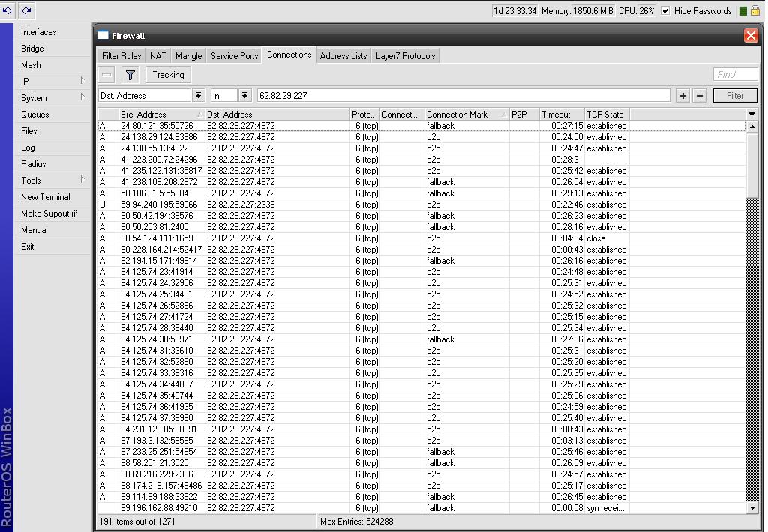Open the Address Lists tab

click(x=343, y=55)
